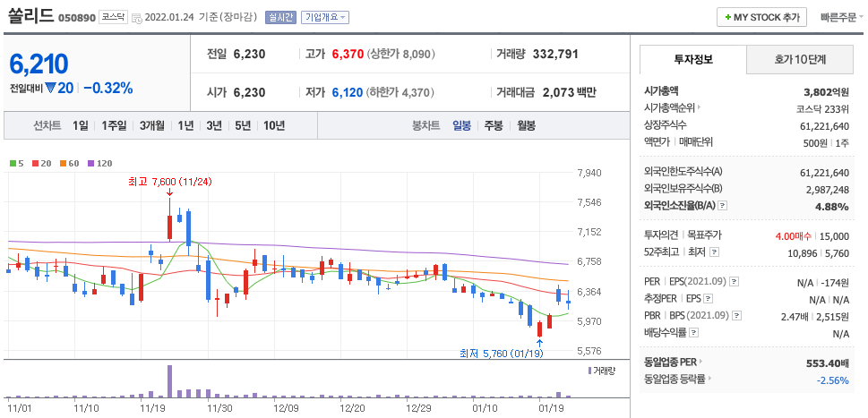Select the 3개월 line chart period

click(x=152, y=125)
